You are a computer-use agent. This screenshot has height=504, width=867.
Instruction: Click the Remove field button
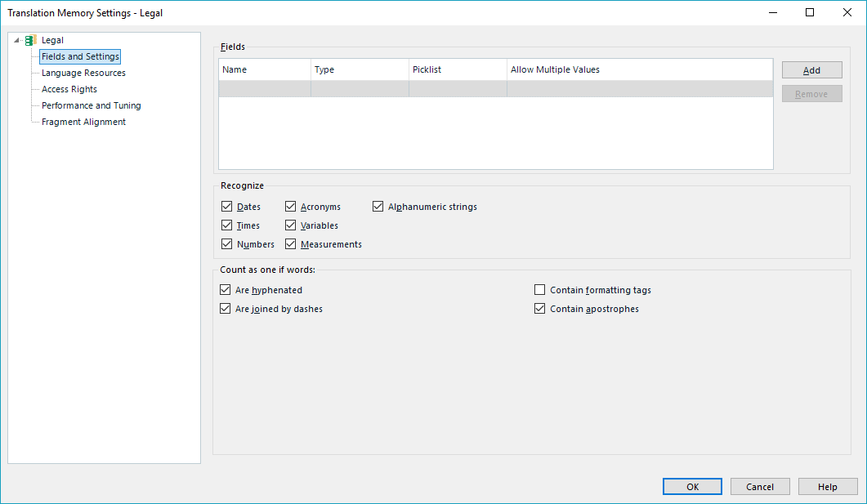[811, 94]
